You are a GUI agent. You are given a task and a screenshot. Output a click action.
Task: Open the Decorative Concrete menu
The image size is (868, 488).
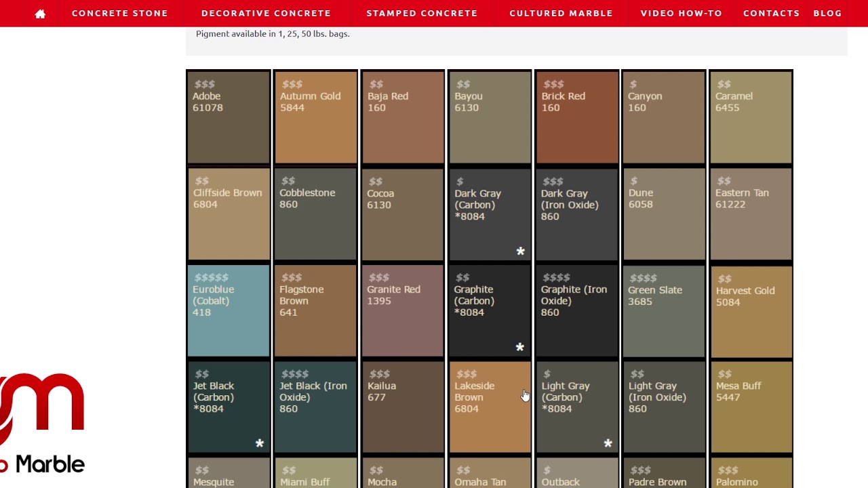pos(267,13)
